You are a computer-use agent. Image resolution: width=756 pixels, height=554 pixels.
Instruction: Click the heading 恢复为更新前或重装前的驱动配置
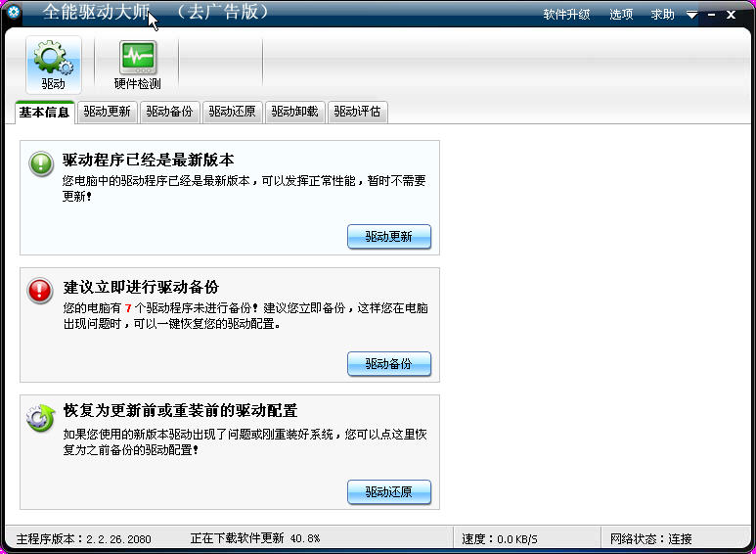coord(180,411)
